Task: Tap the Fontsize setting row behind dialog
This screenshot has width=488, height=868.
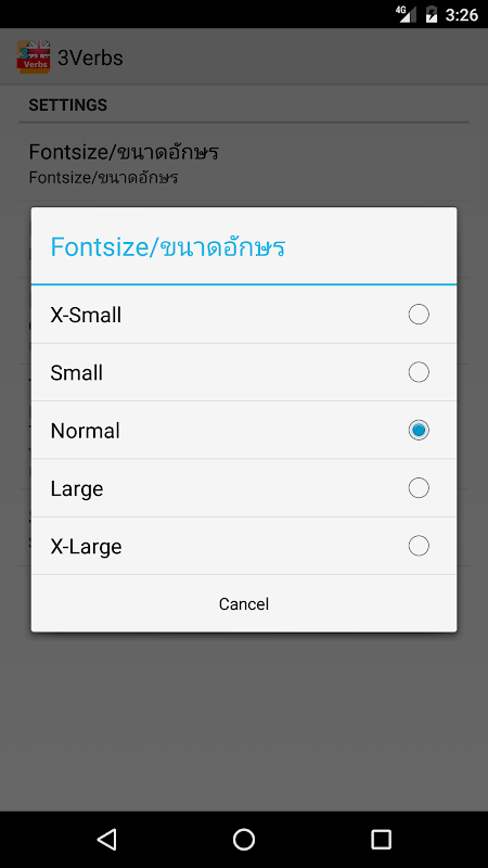Action: coord(123,163)
